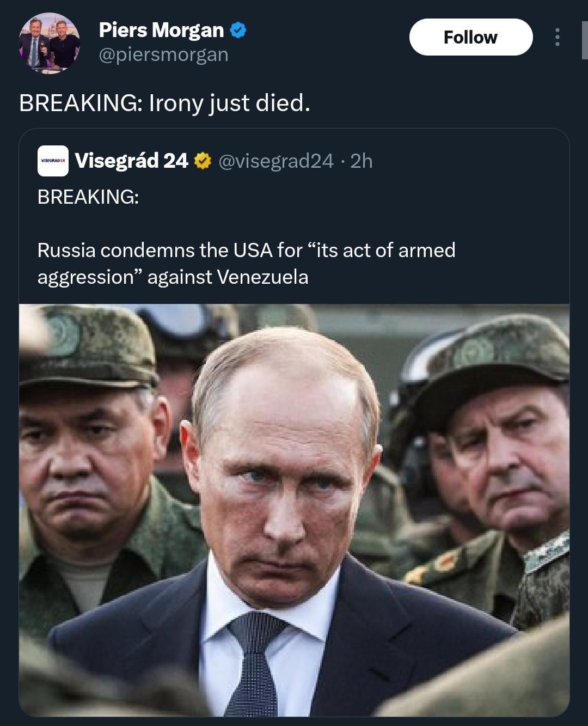Click the 2h timestamp
The height and width of the screenshot is (726, 588).
click(x=362, y=161)
